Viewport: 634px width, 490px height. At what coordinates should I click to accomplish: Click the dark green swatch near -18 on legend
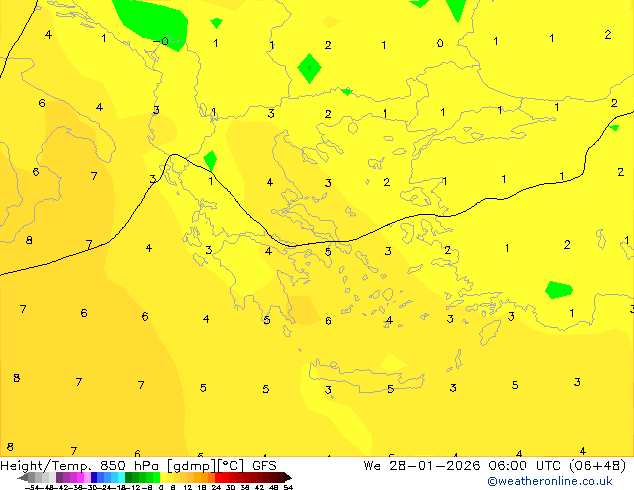coord(129,477)
